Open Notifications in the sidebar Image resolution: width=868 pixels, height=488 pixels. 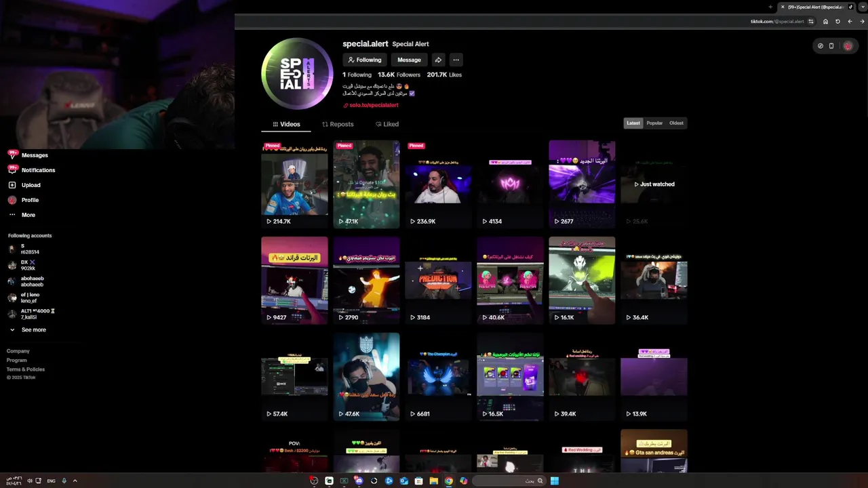(x=31, y=170)
